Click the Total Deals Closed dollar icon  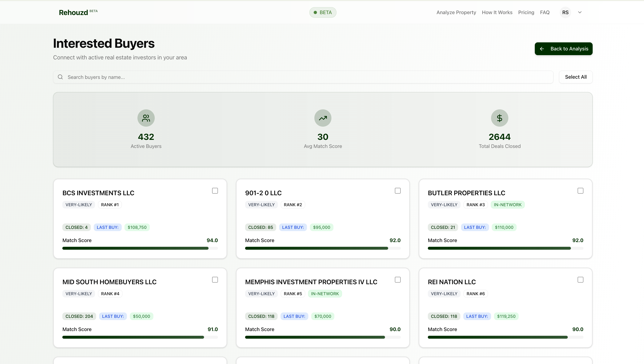tap(499, 118)
